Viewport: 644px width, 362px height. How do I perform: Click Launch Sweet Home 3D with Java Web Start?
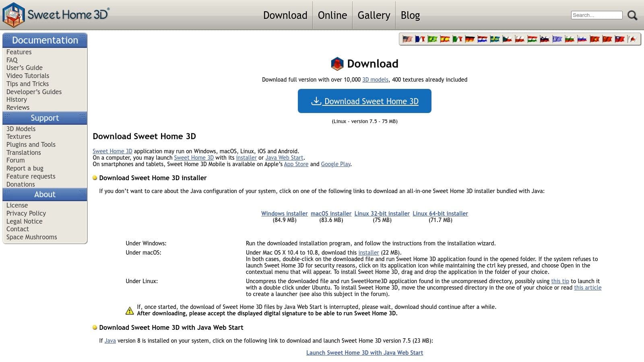[364, 353]
